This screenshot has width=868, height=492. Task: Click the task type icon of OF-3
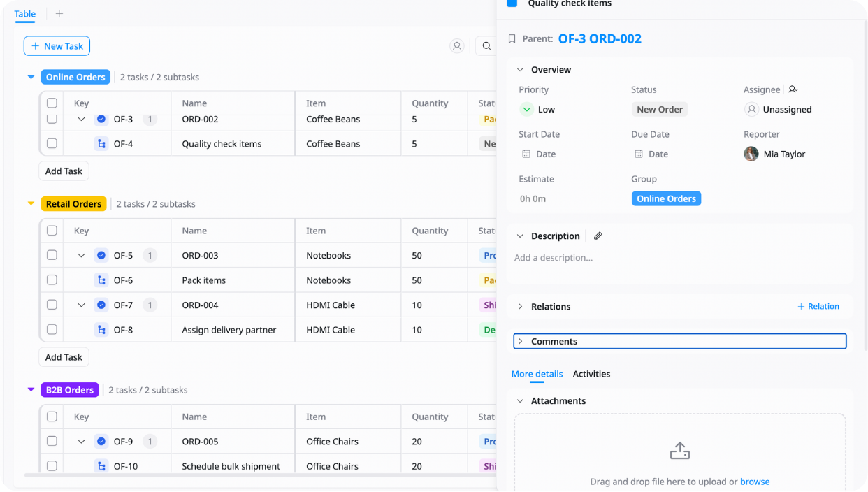point(101,120)
